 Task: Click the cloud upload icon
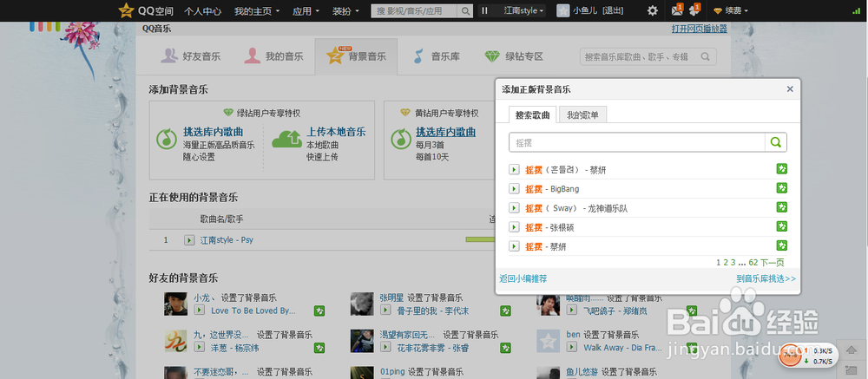[287, 140]
